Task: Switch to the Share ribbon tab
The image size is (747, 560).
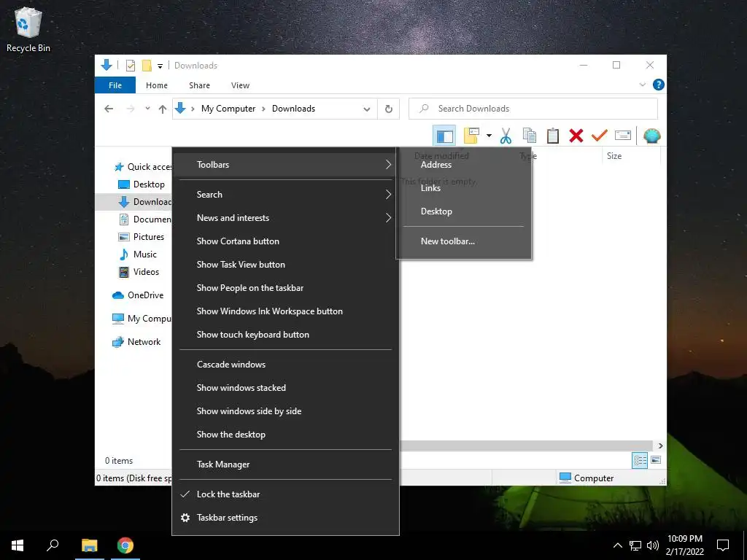Action: pyautogui.click(x=199, y=85)
